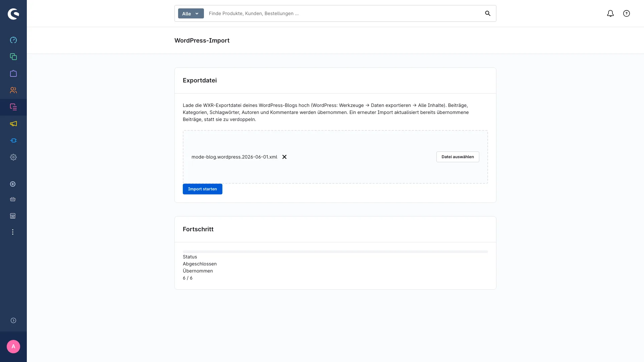
Task: Open the Extensions plug icon
Action: click(x=13, y=141)
